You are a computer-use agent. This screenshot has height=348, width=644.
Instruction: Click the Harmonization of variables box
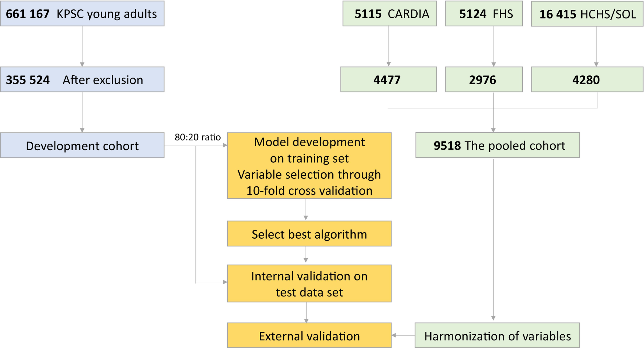(497, 336)
